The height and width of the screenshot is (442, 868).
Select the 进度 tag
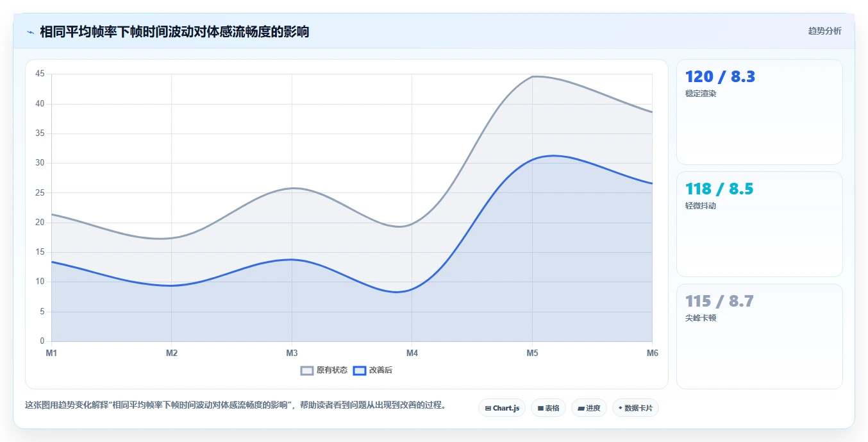coord(589,408)
